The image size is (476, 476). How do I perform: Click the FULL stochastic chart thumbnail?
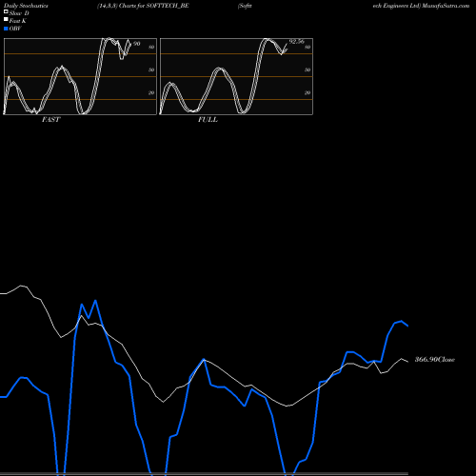click(x=236, y=76)
